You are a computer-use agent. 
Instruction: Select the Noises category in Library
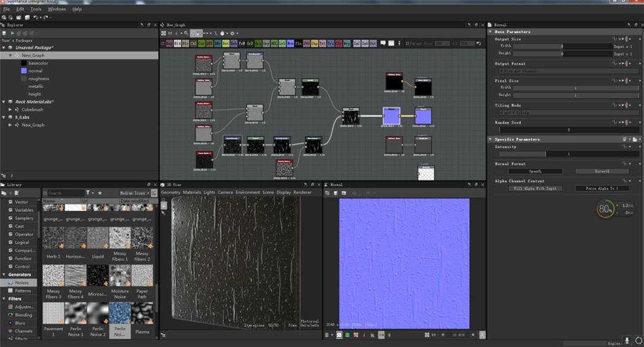[21, 283]
